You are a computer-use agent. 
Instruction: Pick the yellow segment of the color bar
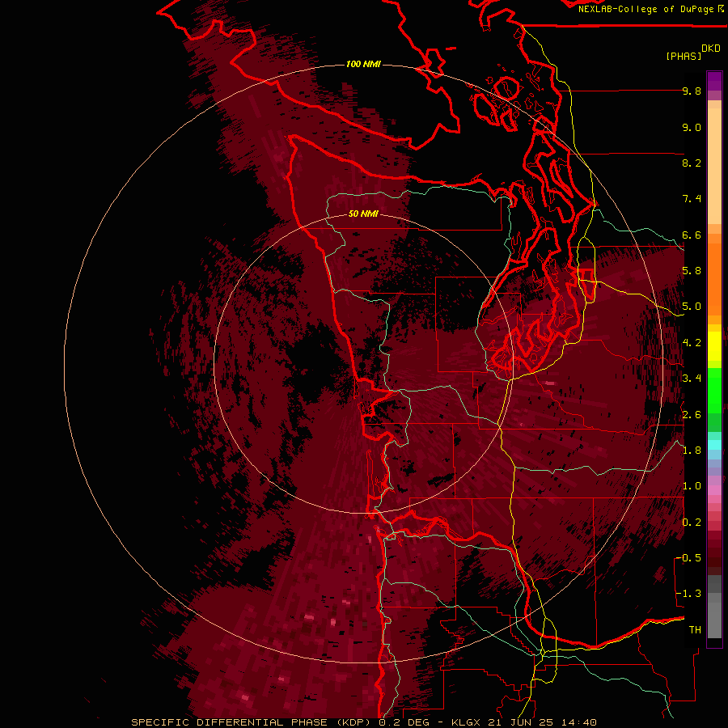(x=714, y=346)
